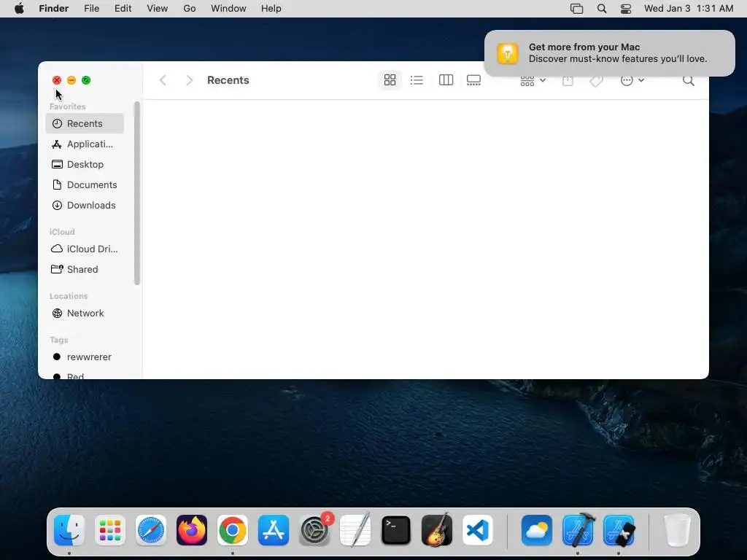
Task: Select the rewwrerer tag
Action: 85,357
